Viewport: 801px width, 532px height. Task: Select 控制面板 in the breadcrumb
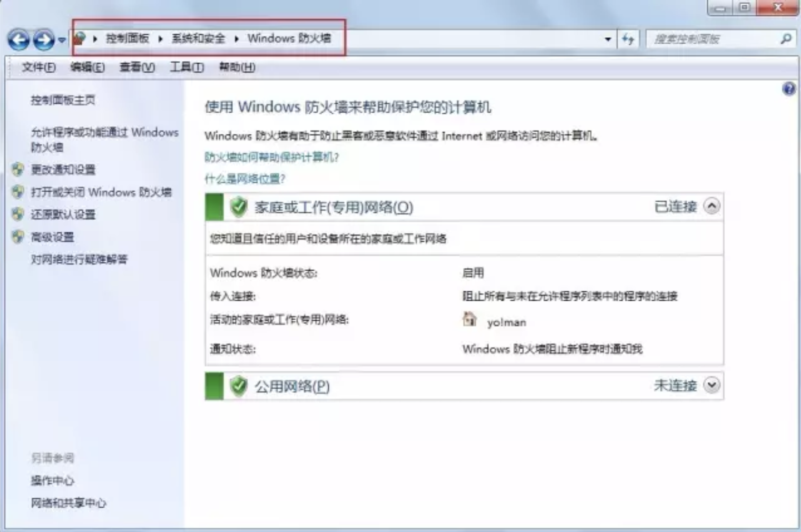[128, 38]
